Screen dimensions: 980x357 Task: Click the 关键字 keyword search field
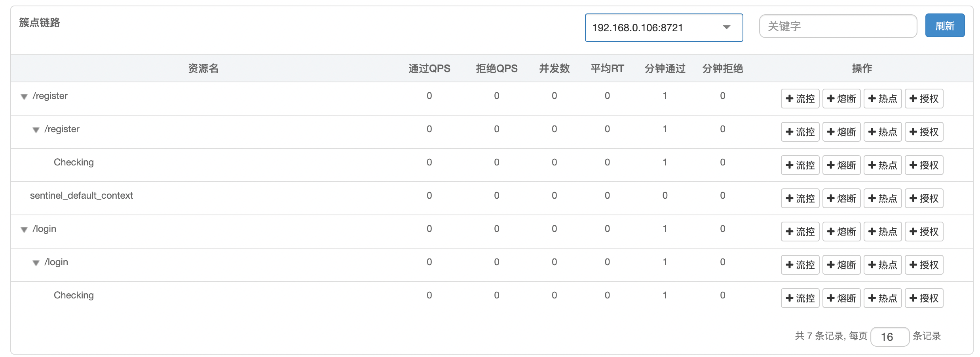pyautogui.click(x=838, y=27)
